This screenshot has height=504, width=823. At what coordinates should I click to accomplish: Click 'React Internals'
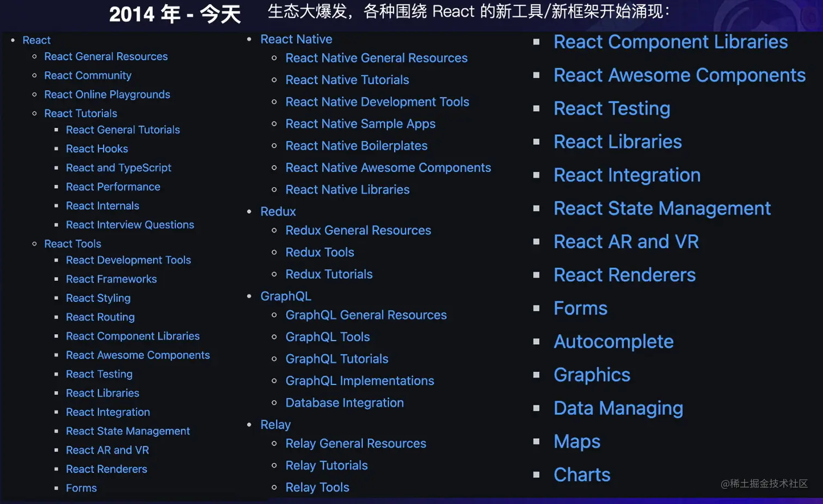102,206
